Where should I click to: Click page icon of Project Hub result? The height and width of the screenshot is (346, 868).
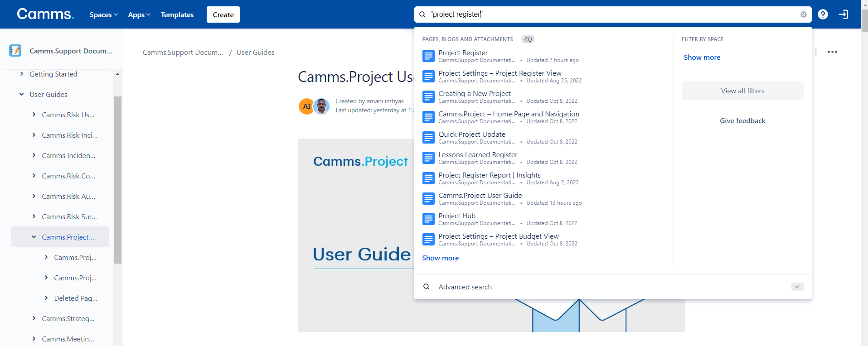point(428,219)
